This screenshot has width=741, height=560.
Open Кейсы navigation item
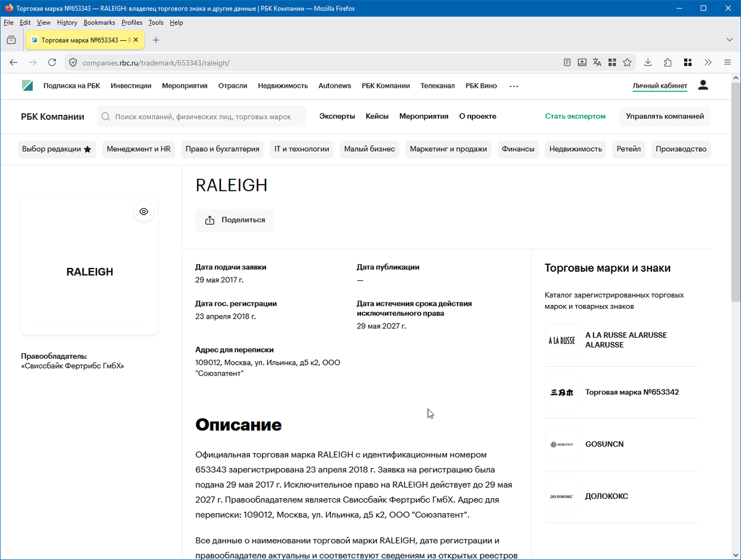click(x=377, y=116)
